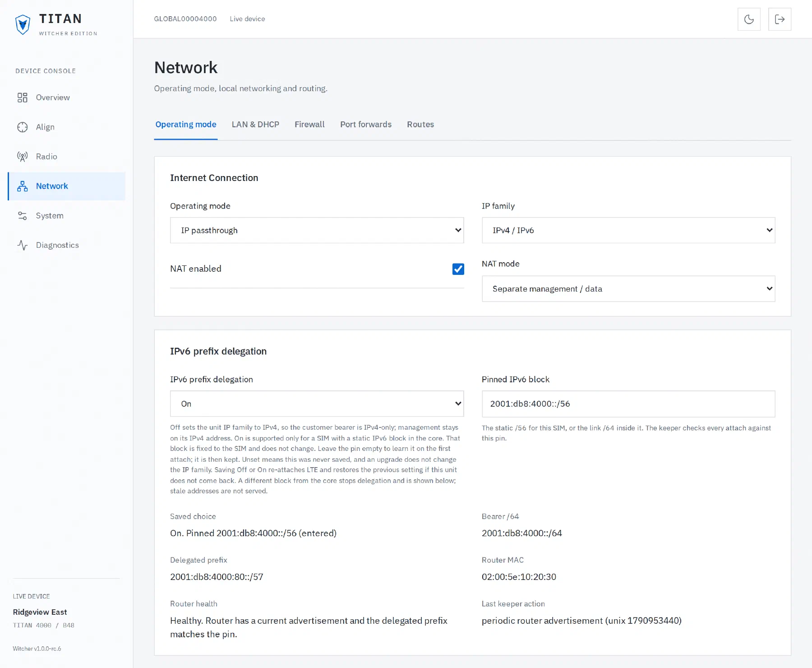Open the IPv6 prefix delegation dropdown
The height and width of the screenshot is (668, 812).
(x=317, y=404)
